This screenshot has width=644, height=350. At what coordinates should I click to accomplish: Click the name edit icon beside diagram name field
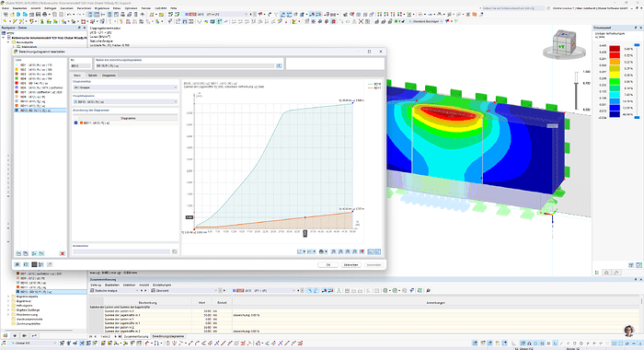(x=279, y=65)
